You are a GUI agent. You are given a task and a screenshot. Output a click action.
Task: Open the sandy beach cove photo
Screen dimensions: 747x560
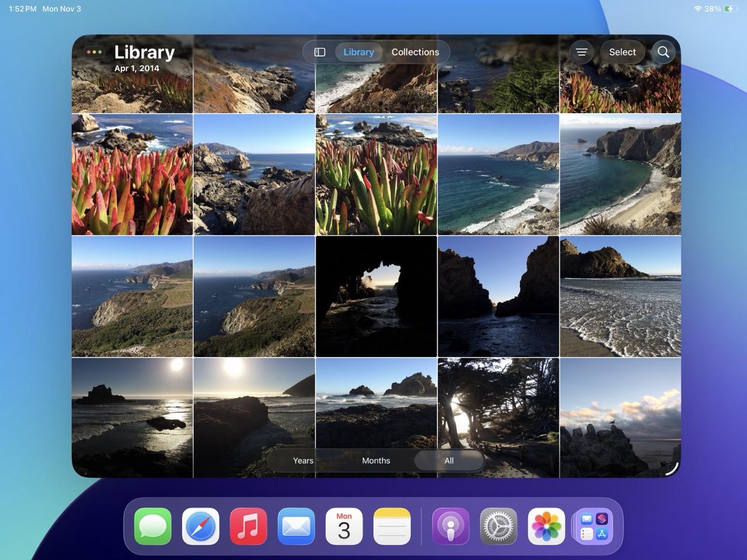[x=620, y=174]
